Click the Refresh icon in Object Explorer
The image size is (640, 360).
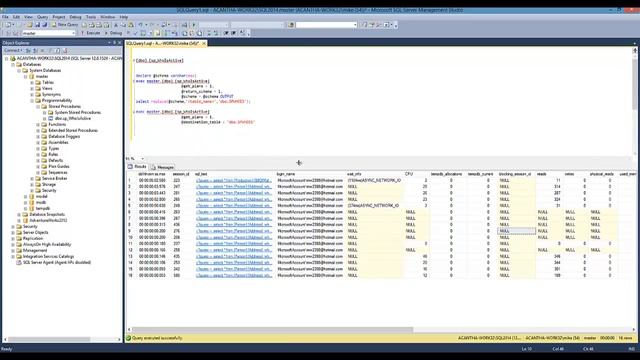58,51
